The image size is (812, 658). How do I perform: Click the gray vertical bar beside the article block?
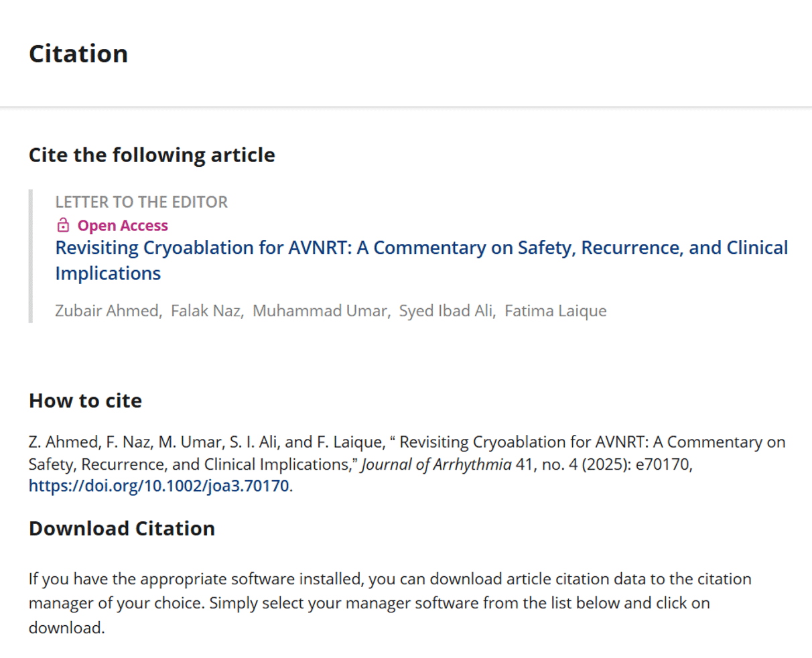click(x=31, y=256)
